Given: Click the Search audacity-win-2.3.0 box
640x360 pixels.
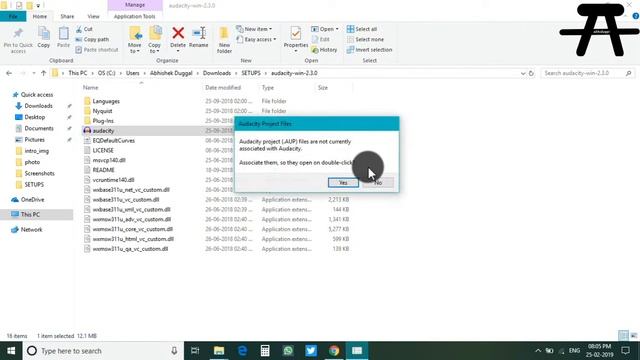Looking at the screenshot, I should pos(588,73).
